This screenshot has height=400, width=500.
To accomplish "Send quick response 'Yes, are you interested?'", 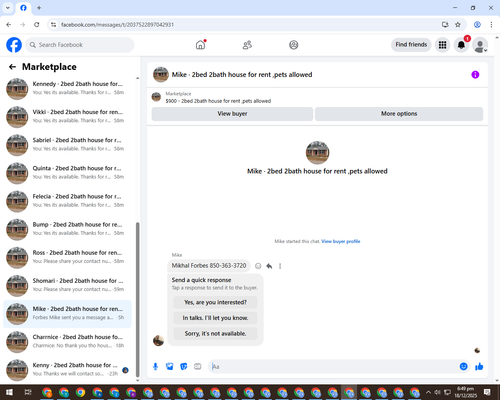I will click(x=215, y=302).
